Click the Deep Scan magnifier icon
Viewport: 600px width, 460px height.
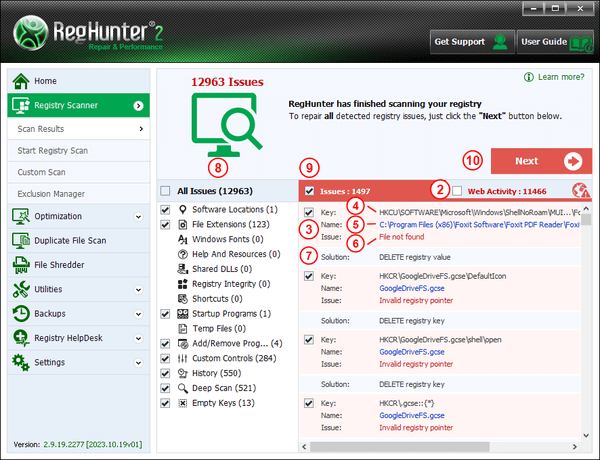pyautogui.click(x=183, y=387)
